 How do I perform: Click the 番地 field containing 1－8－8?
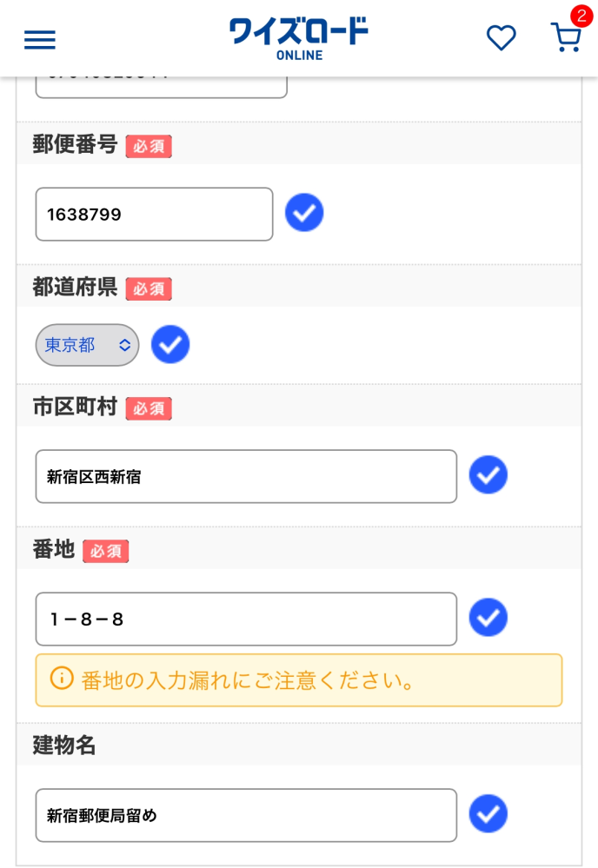pyautogui.click(x=246, y=619)
